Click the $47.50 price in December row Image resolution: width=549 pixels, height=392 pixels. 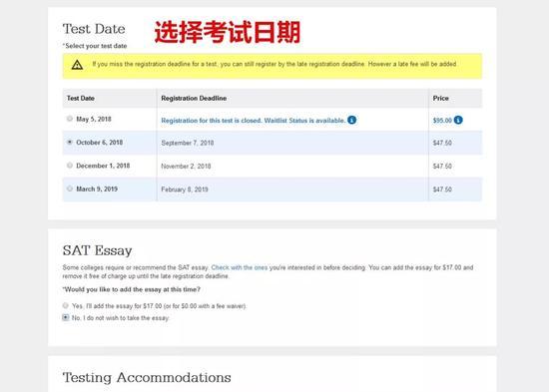point(442,167)
